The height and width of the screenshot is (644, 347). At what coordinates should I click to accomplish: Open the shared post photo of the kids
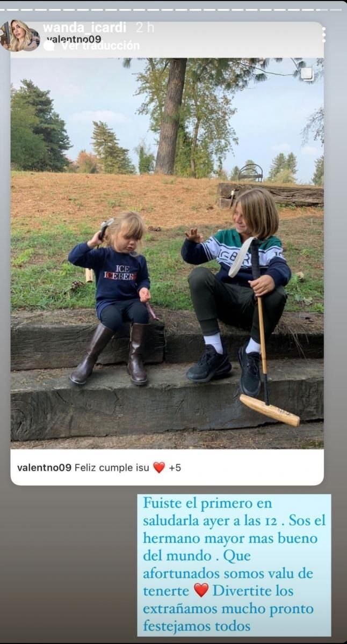tap(167, 253)
